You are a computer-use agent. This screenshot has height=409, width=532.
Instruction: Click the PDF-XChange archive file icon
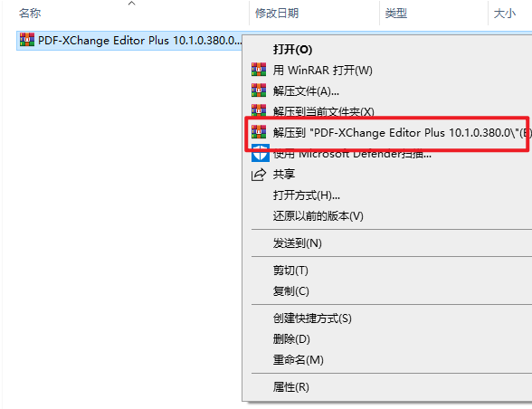click(x=27, y=40)
